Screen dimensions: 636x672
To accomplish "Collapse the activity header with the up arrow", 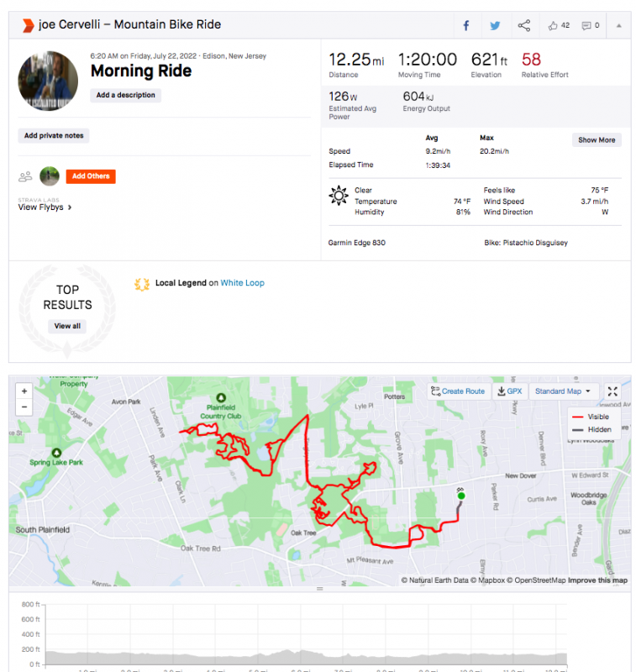I will pyautogui.click(x=618, y=25).
